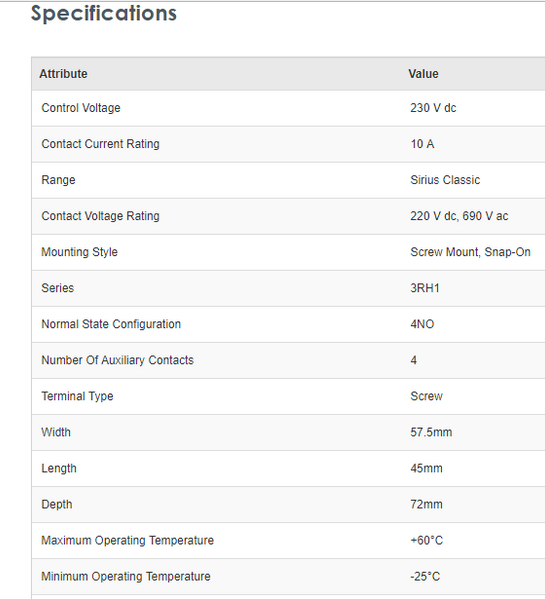Select the Value column header
The height and width of the screenshot is (600, 545).
[x=423, y=73]
